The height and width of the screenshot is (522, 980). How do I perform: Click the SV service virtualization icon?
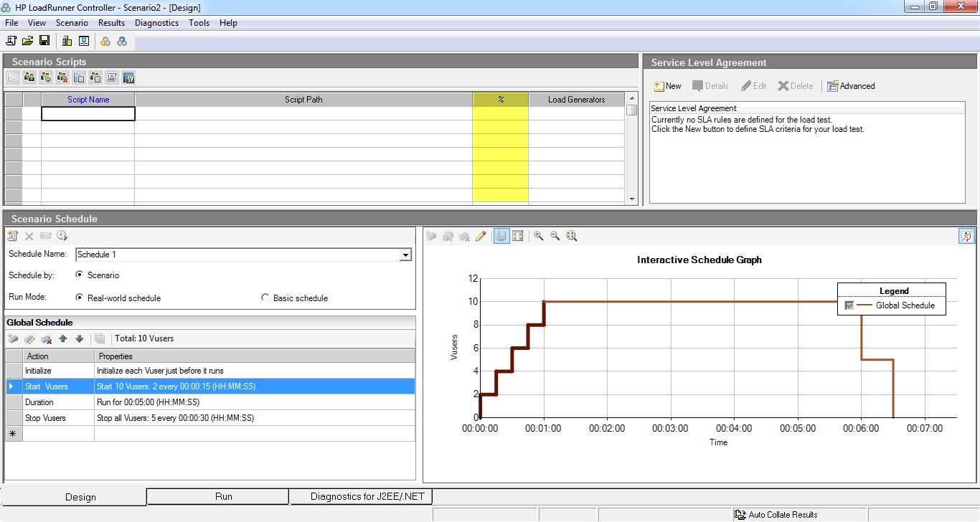pyautogui.click(x=129, y=77)
